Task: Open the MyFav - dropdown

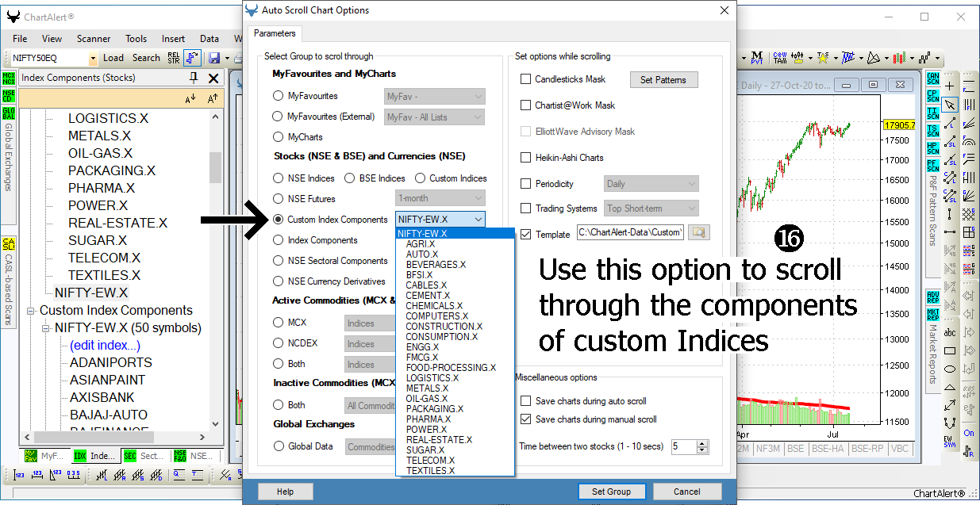Action: click(x=434, y=96)
